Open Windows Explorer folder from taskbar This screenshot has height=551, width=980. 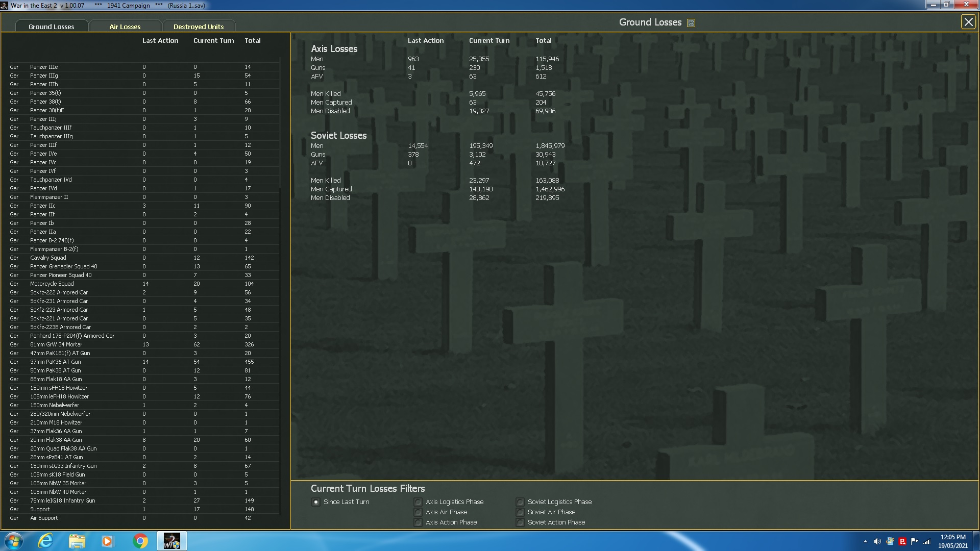tap(77, 541)
